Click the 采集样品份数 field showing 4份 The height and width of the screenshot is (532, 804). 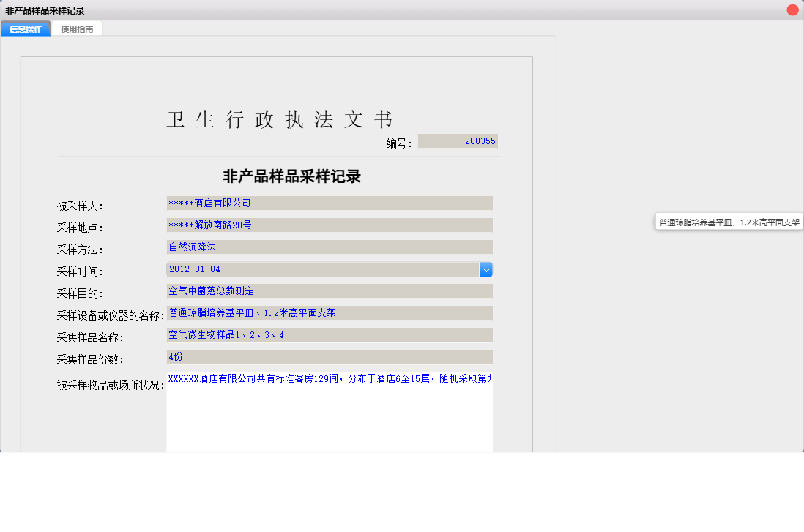click(x=328, y=356)
